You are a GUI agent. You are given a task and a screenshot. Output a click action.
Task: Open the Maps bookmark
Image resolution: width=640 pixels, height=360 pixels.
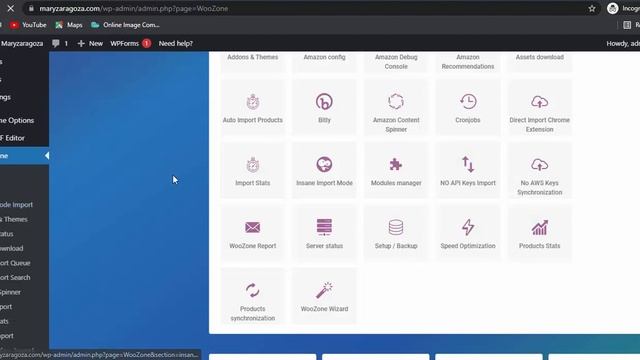69,25
